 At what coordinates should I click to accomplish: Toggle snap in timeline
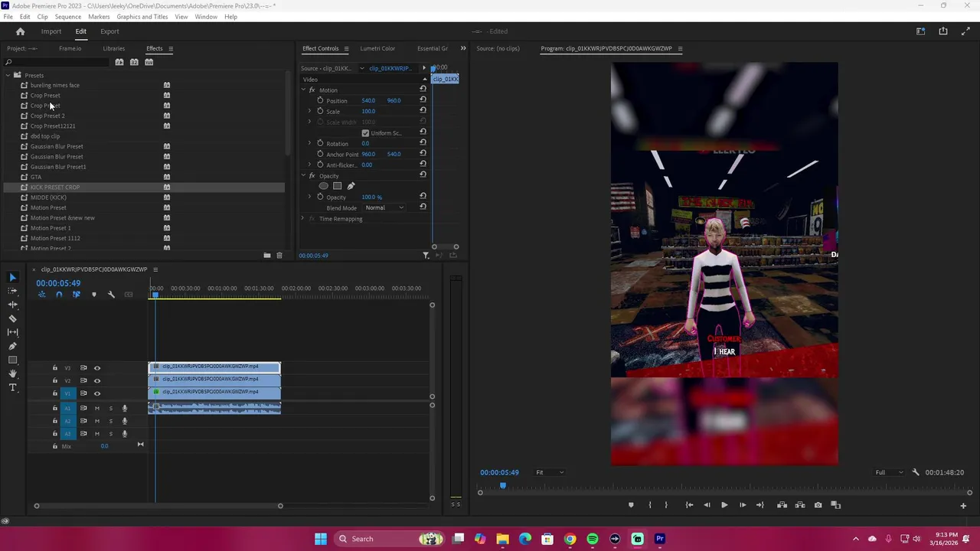point(59,295)
